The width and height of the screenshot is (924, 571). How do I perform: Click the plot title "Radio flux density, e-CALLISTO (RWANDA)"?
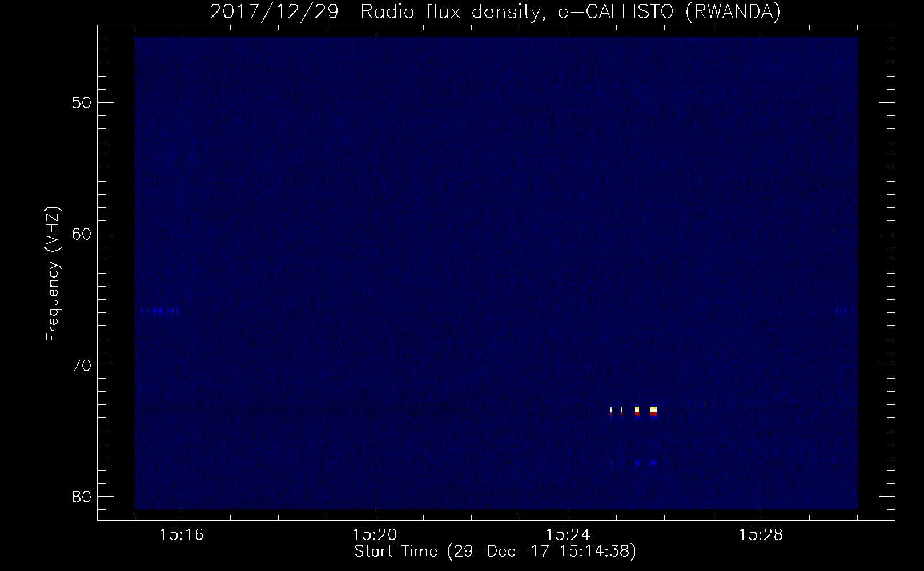click(571, 11)
